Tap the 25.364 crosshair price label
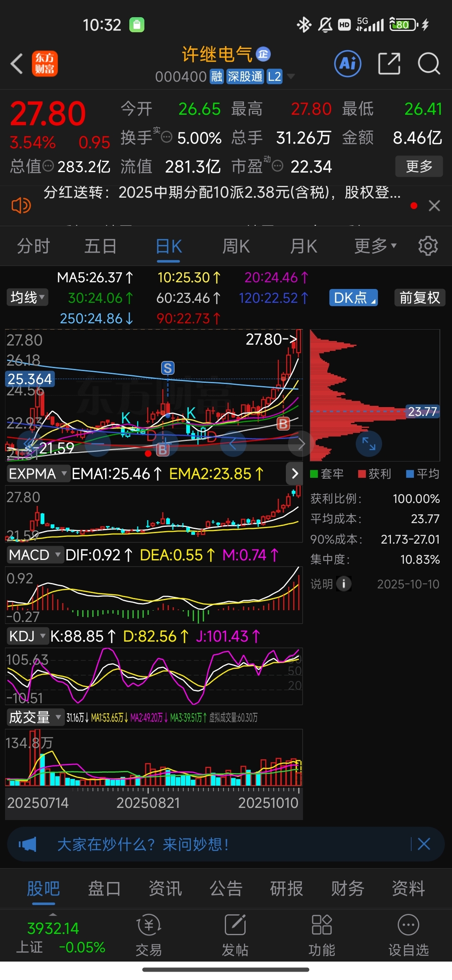 pyautogui.click(x=30, y=379)
